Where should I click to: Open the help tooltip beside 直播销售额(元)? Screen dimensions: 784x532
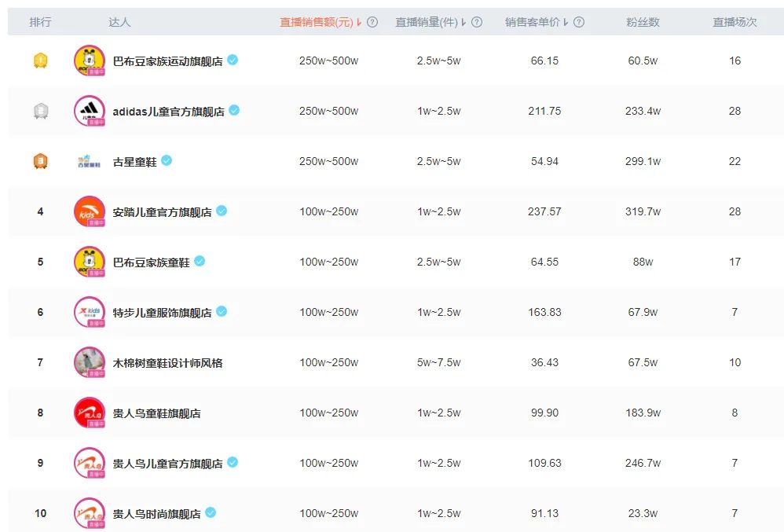pos(372,22)
